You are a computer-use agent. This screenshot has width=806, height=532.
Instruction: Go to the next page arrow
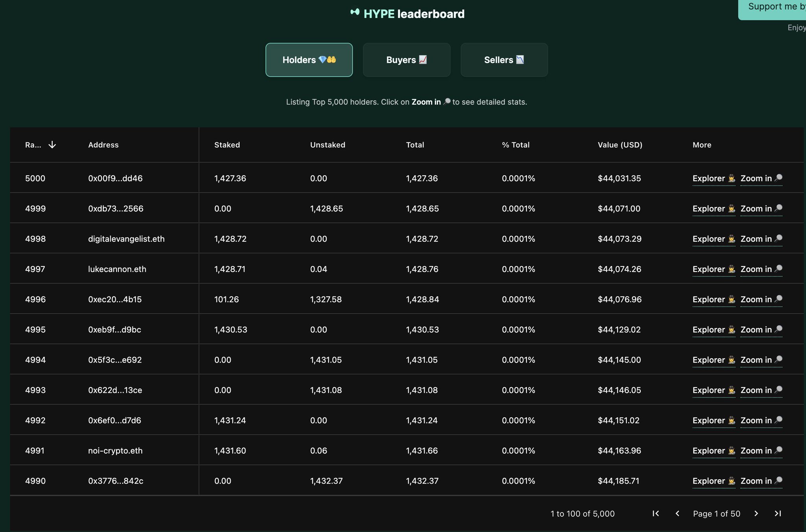click(x=756, y=514)
